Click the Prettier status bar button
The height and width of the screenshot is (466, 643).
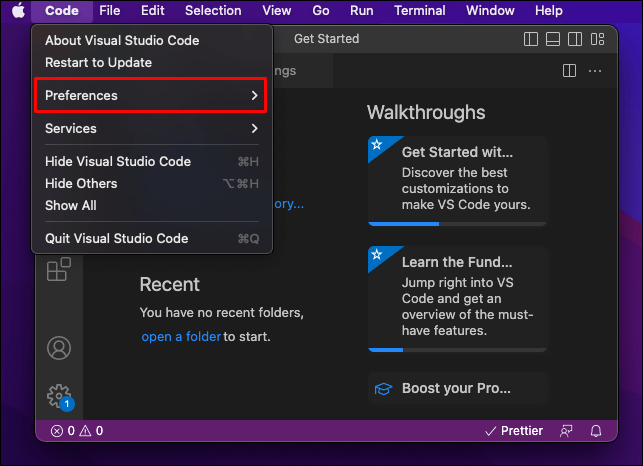tap(513, 431)
